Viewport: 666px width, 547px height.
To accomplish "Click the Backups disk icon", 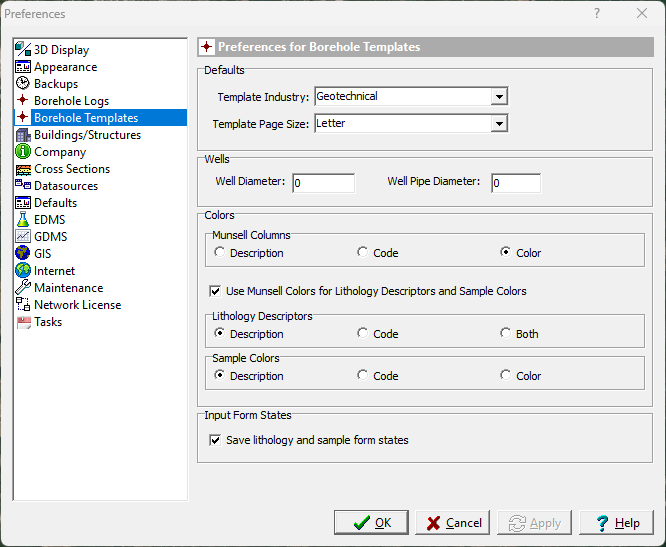I will click(23, 84).
